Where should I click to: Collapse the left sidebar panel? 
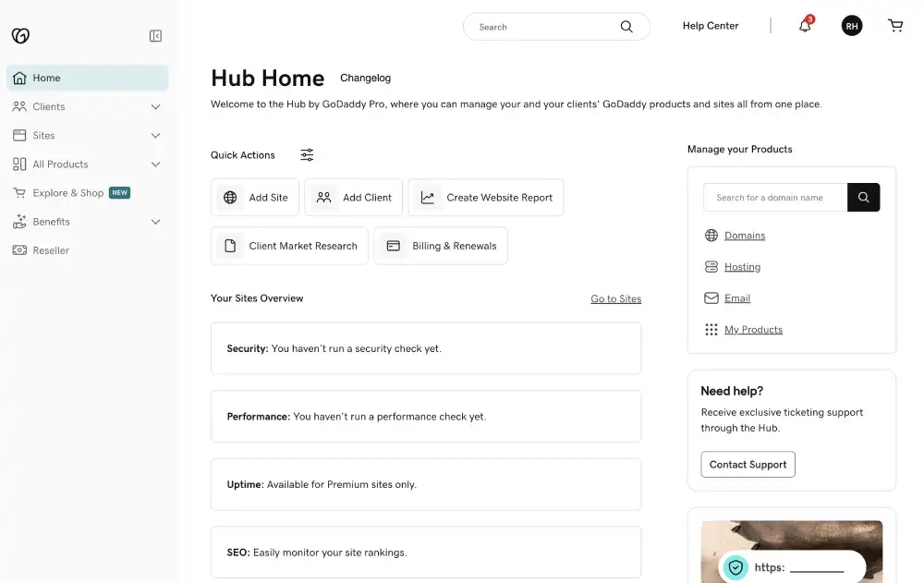coord(155,35)
